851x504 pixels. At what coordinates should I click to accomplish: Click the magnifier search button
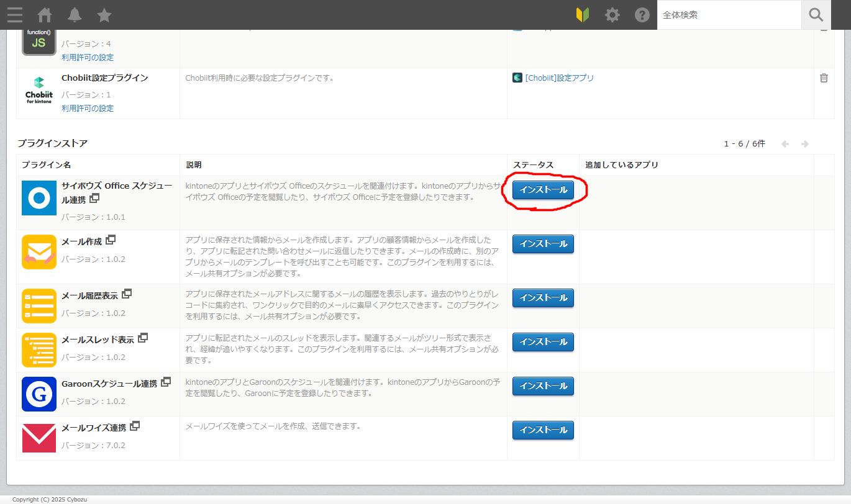[816, 15]
